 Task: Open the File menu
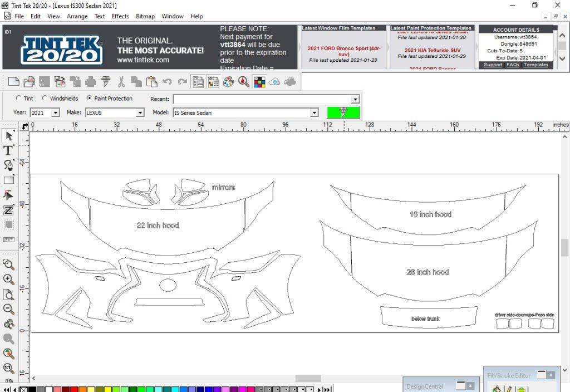[x=19, y=16]
